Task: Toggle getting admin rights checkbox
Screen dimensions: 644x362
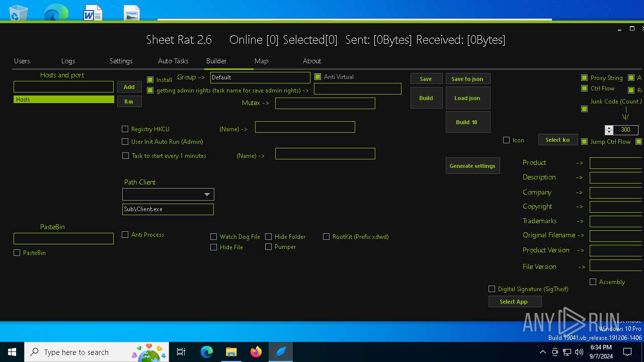Action: [x=150, y=90]
